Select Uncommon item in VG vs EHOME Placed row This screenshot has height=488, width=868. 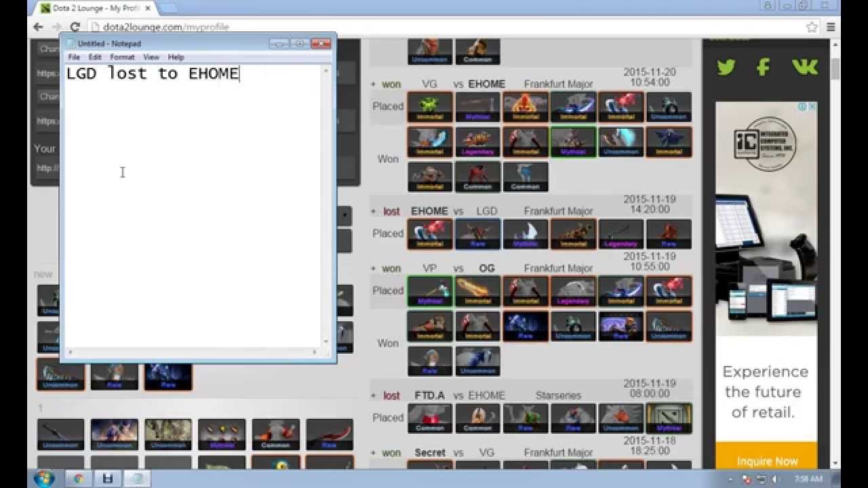(669, 107)
